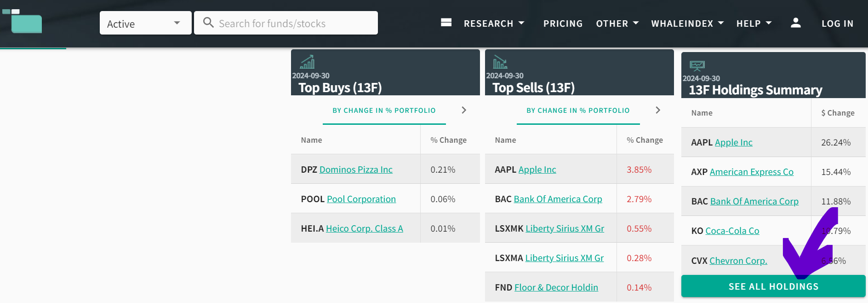The height and width of the screenshot is (303, 868).
Task: Click the Log In link
Action: coord(837,23)
